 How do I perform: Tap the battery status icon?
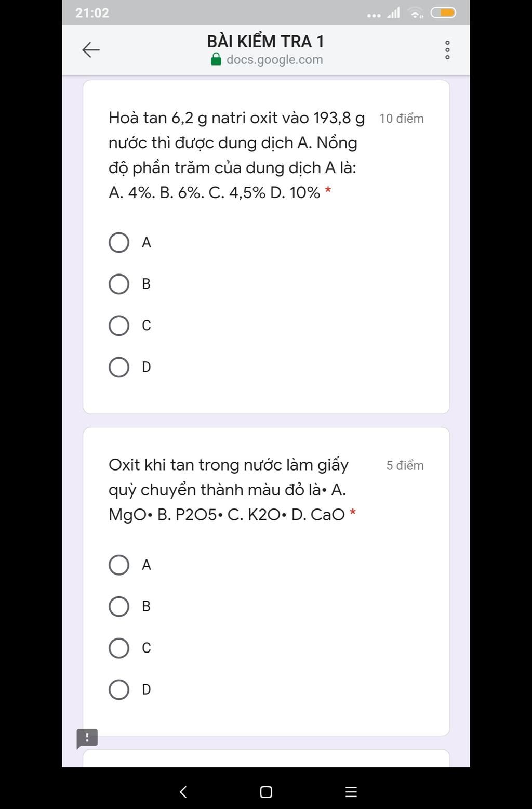tap(443, 13)
